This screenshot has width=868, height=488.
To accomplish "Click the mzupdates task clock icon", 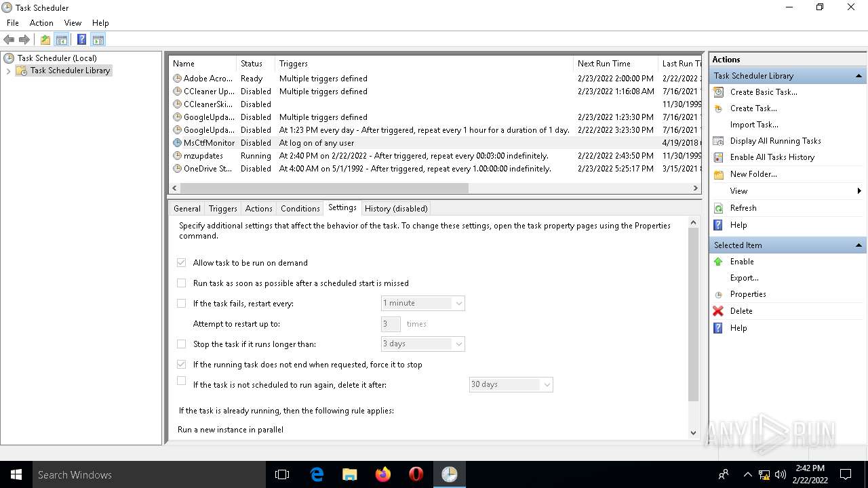I will point(178,156).
